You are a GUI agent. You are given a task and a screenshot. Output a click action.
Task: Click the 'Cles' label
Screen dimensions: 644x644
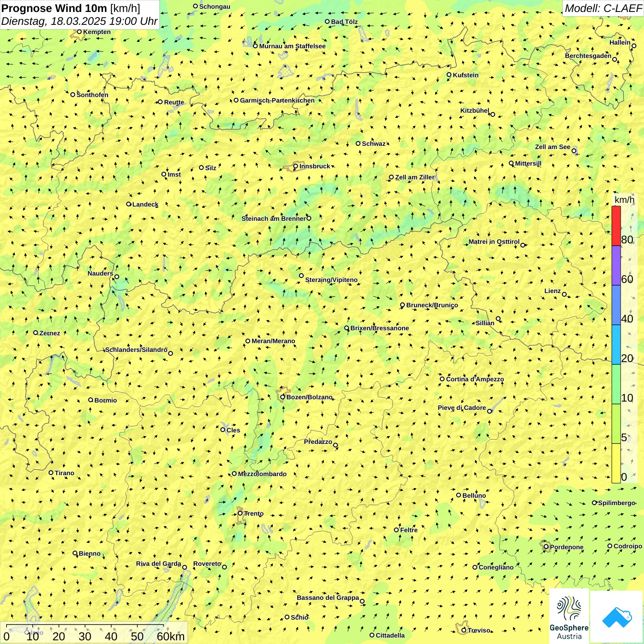pos(233,430)
